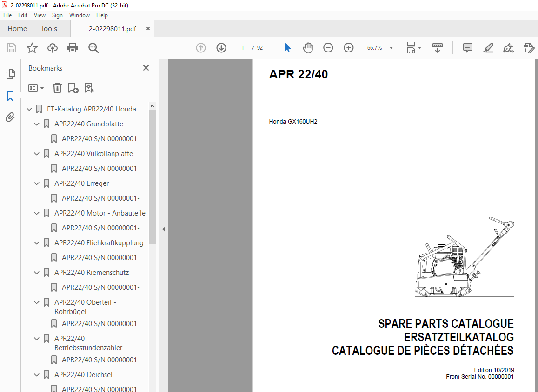Select S/N bookmark under Vulkollanplatte
The width and height of the screenshot is (538, 392).
[100, 169]
